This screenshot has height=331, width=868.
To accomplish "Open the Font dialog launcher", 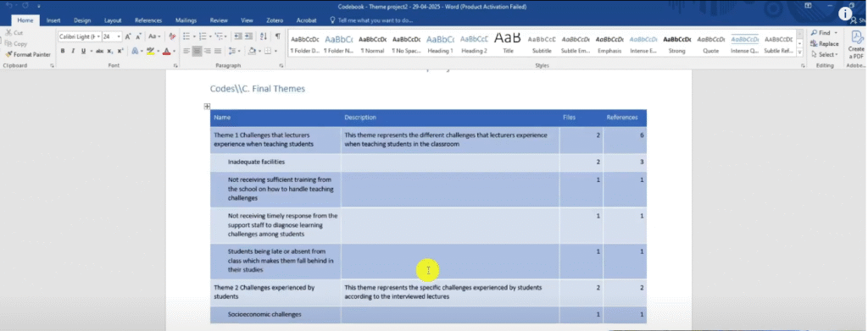I will (x=175, y=66).
